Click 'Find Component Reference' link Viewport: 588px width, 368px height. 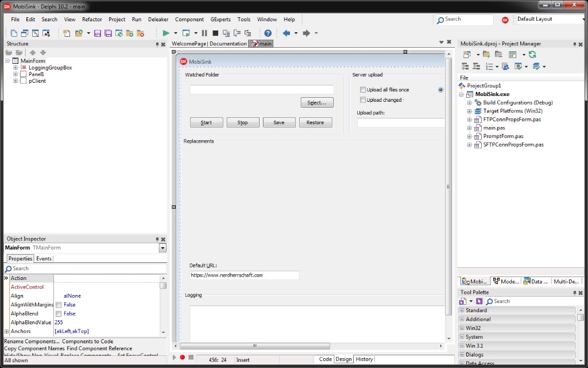[x=99, y=348]
